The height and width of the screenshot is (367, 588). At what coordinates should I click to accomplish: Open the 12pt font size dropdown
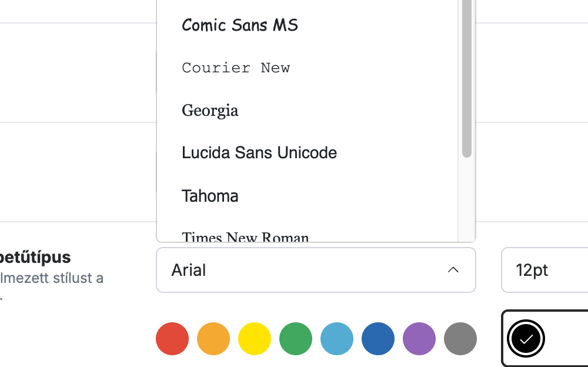tap(544, 270)
